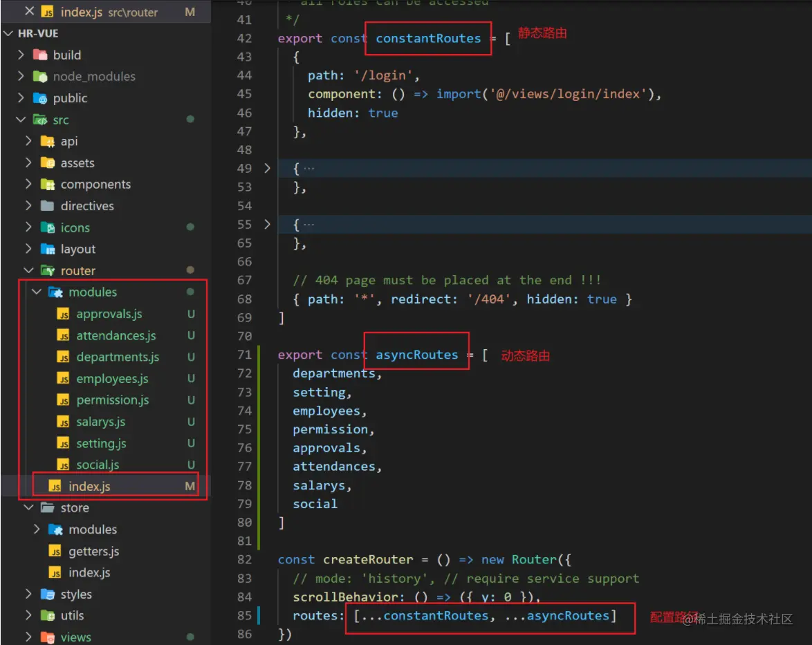Expand the directives folder
Viewport: 812px width, 645px height.
tap(28, 205)
